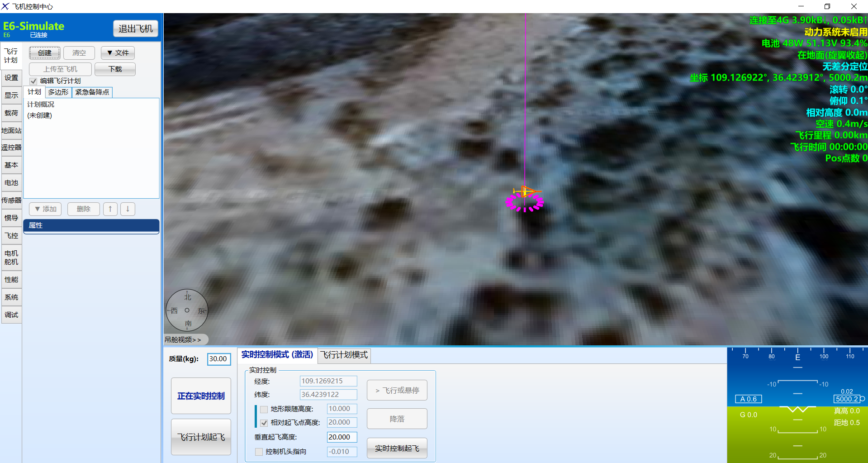Uncheck the 相对起飞点高度 checkbox
The width and height of the screenshot is (868, 463).
coord(264,423)
